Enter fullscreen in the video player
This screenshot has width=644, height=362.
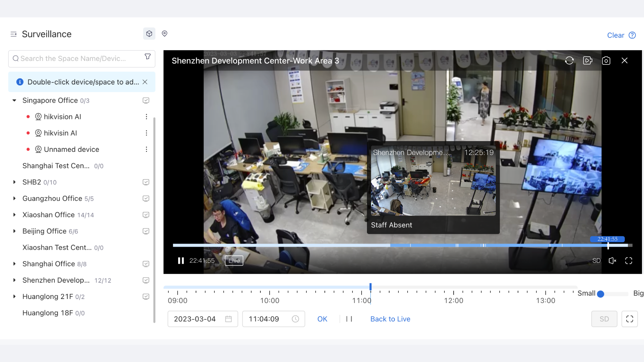(629, 261)
